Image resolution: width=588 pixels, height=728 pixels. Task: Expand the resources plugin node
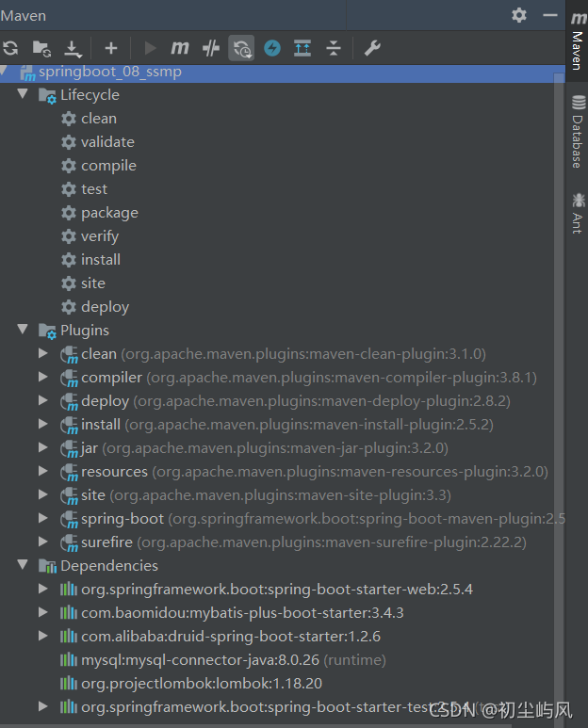[x=42, y=471]
